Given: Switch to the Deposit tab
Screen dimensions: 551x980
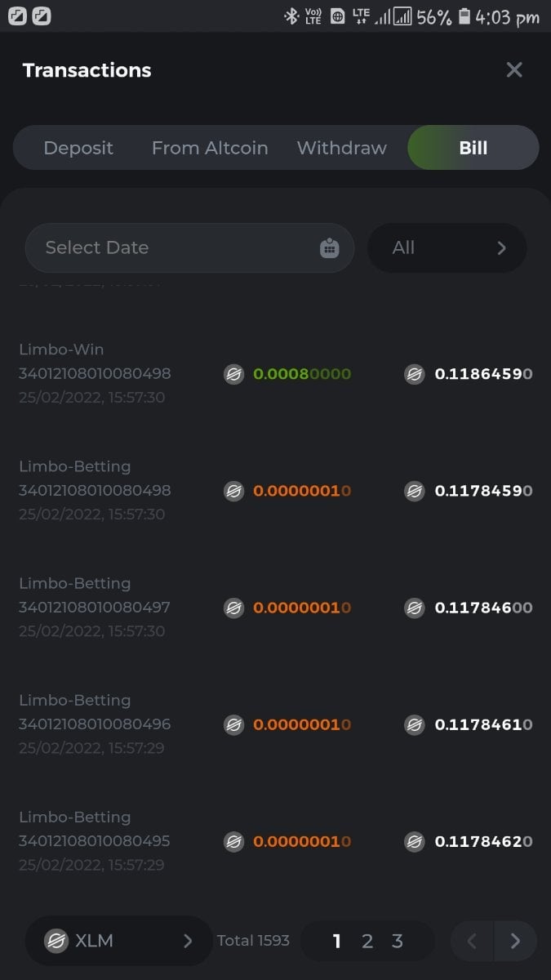Looking at the screenshot, I should pyautogui.click(x=78, y=148).
